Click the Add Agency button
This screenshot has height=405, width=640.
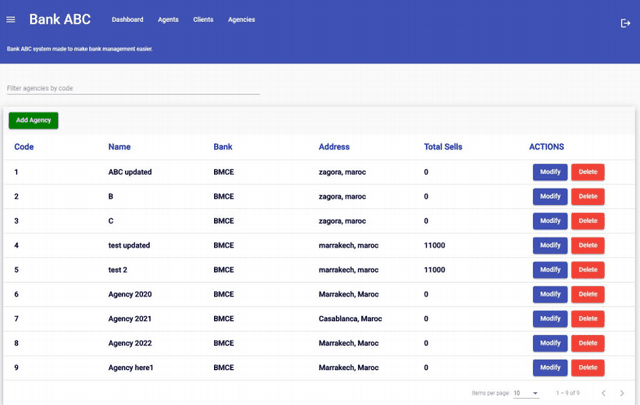click(34, 120)
